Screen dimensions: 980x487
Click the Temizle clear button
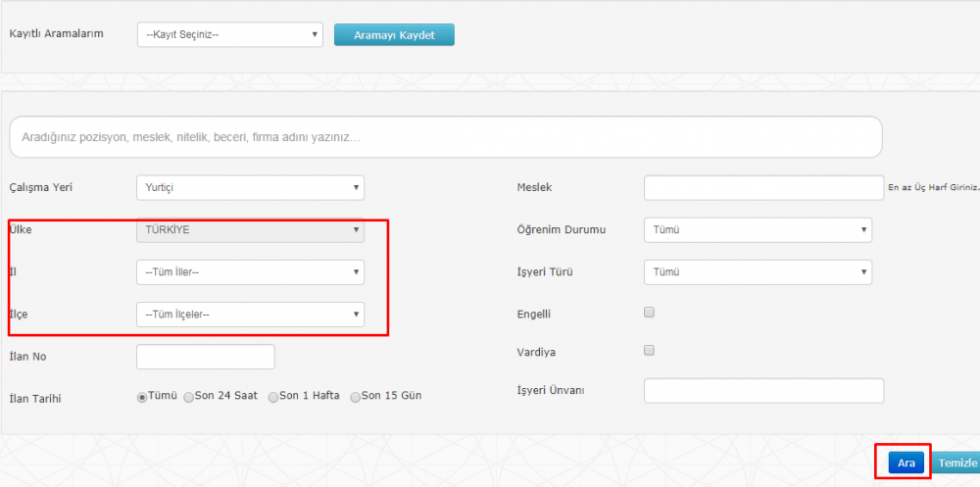click(x=956, y=463)
